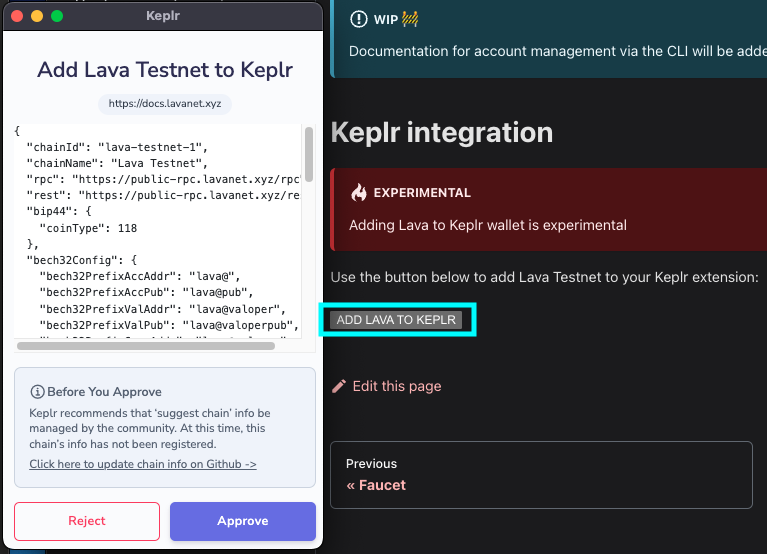
Task: Click the exclamation icon next to WIP
Action: point(359,20)
